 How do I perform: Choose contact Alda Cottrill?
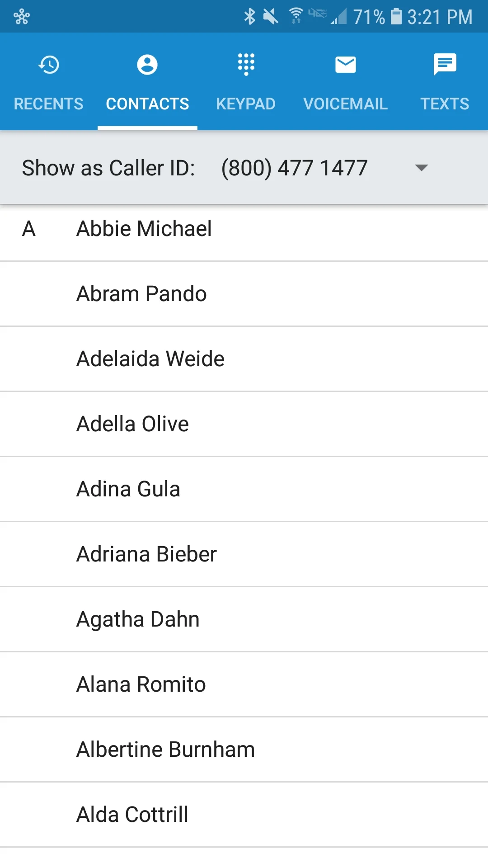(x=244, y=815)
